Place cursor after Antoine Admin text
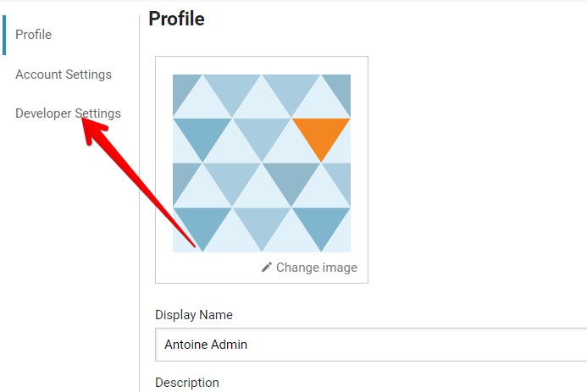 tap(248, 345)
